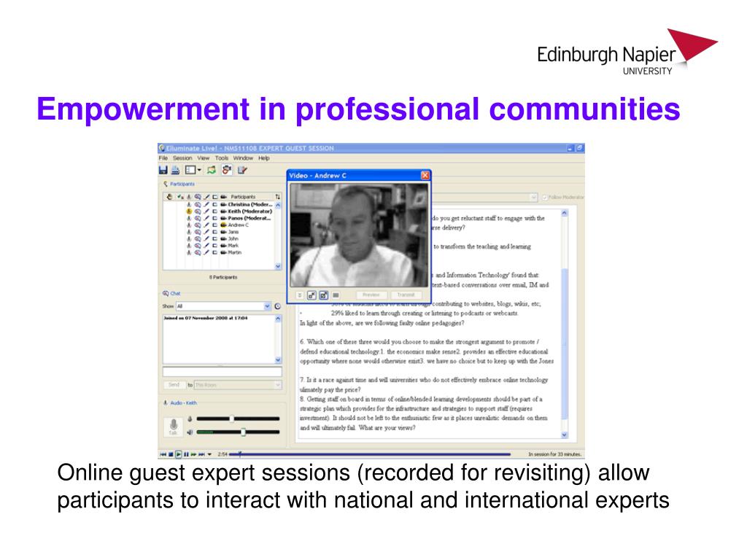This screenshot has width=747, height=560.
Task: Click the chat timestamp clock icon
Action: 278,306
